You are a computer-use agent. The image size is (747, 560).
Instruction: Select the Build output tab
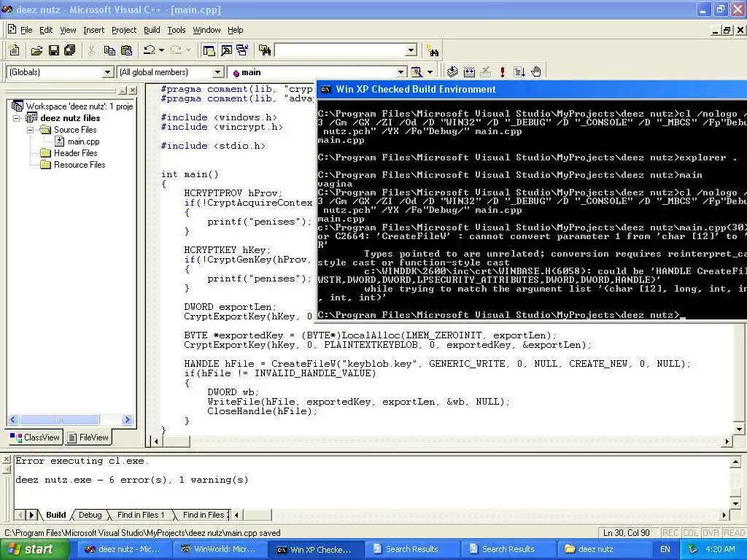pyautogui.click(x=55, y=515)
